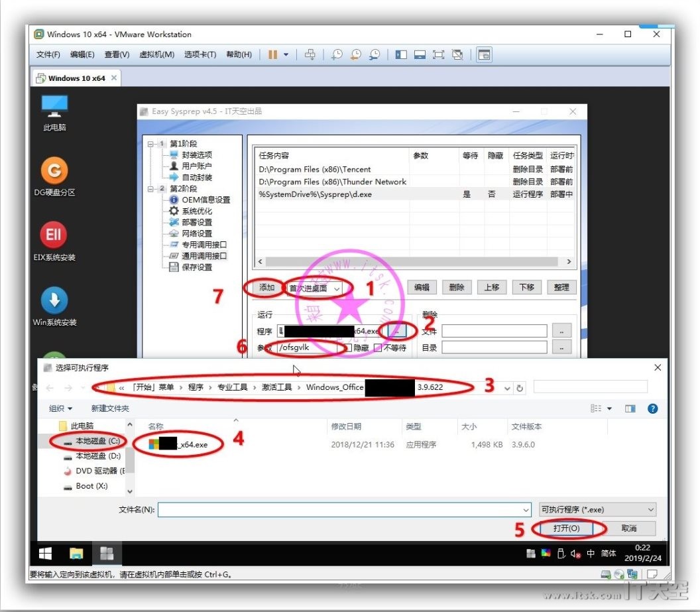Select 本地磁盘 (D:) in navigation pane

[92, 456]
